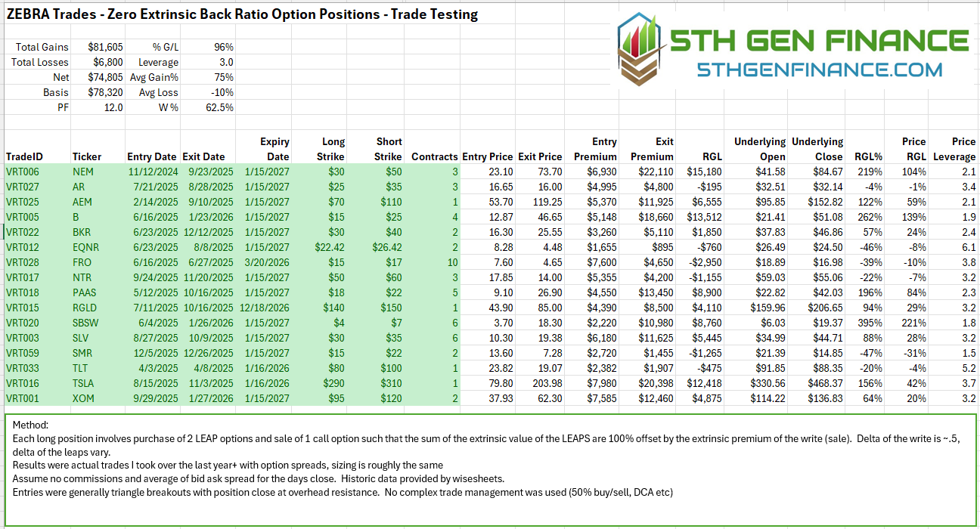Select the Expiry Date column header

click(274, 149)
